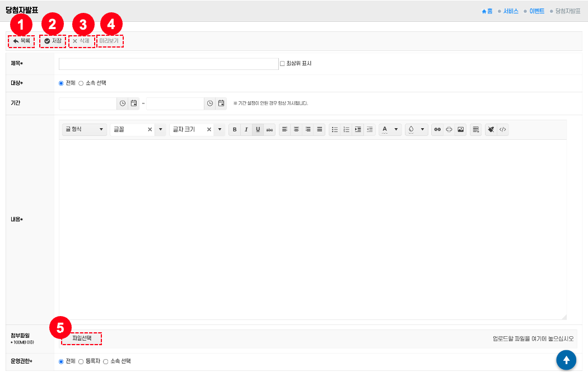Enable the 최상위 표시 checkbox
This screenshot has height=372, width=588.
(x=282, y=64)
